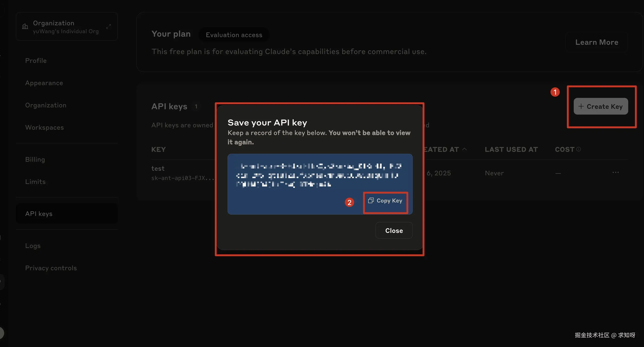Sort by Created At caret
The height and width of the screenshot is (347, 644).
pos(464,149)
